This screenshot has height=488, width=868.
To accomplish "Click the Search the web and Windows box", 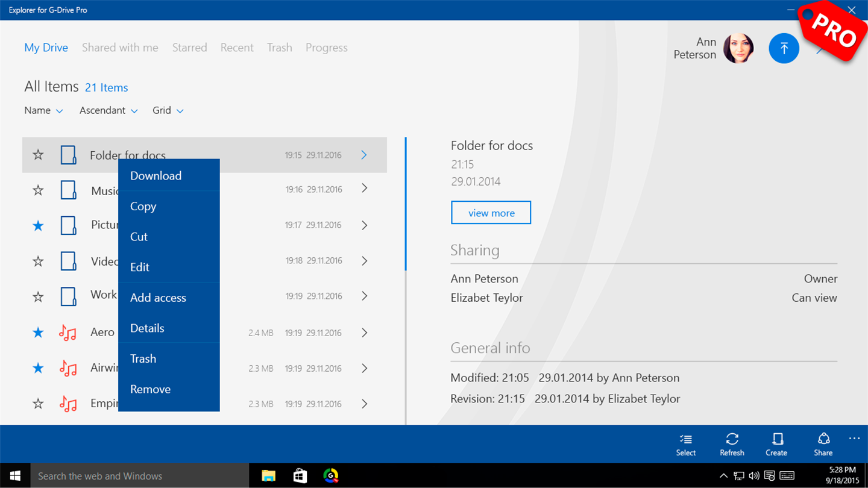I will point(139,476).
